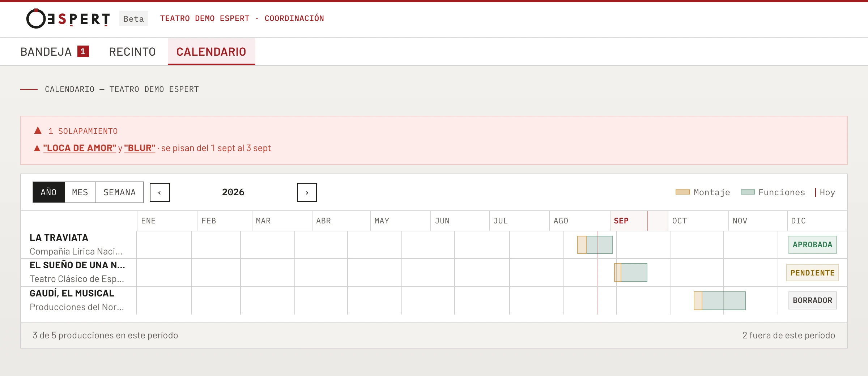Open the Bandeja tab
The image size is (868, 376).
point(55,52)
